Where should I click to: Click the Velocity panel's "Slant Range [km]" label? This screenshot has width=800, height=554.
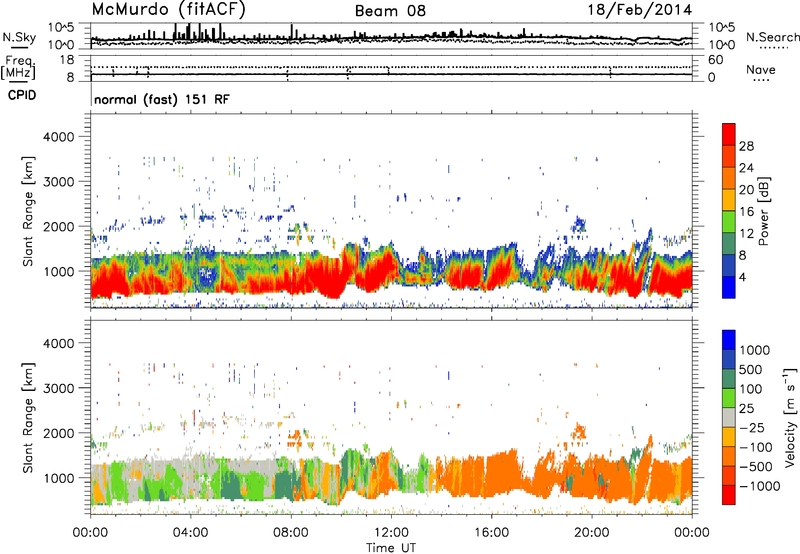(28, 417)
